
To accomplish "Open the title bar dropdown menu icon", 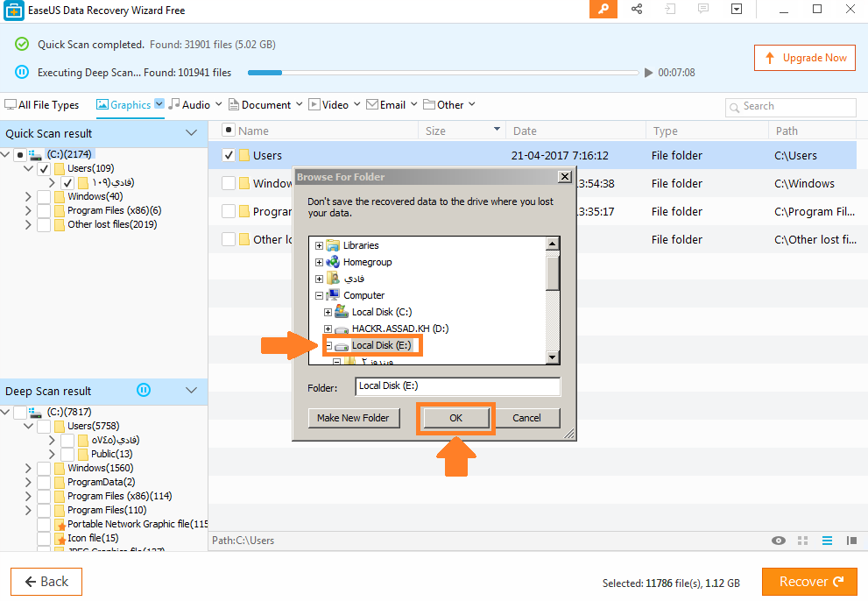I will (737, 9).
